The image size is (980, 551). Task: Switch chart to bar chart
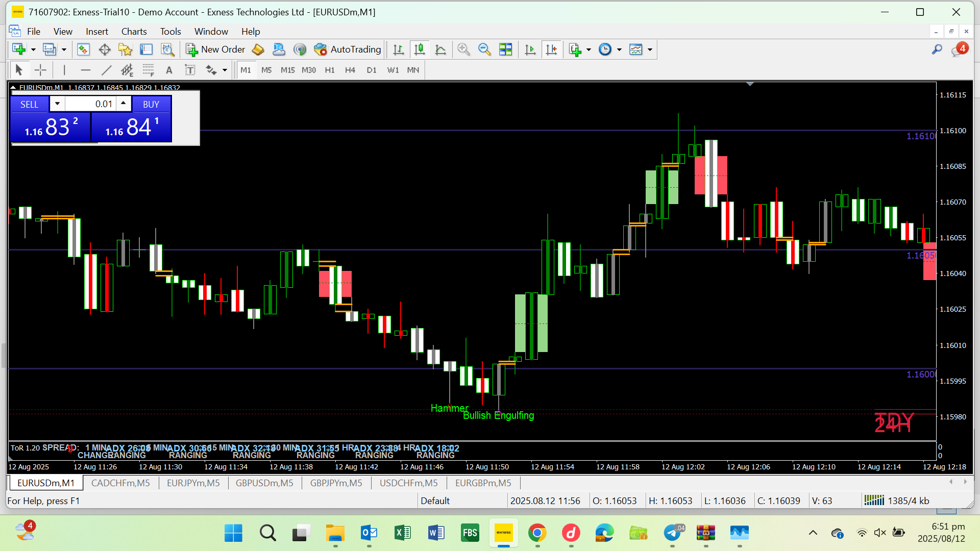pyautogui.click(x=399, y=49)
